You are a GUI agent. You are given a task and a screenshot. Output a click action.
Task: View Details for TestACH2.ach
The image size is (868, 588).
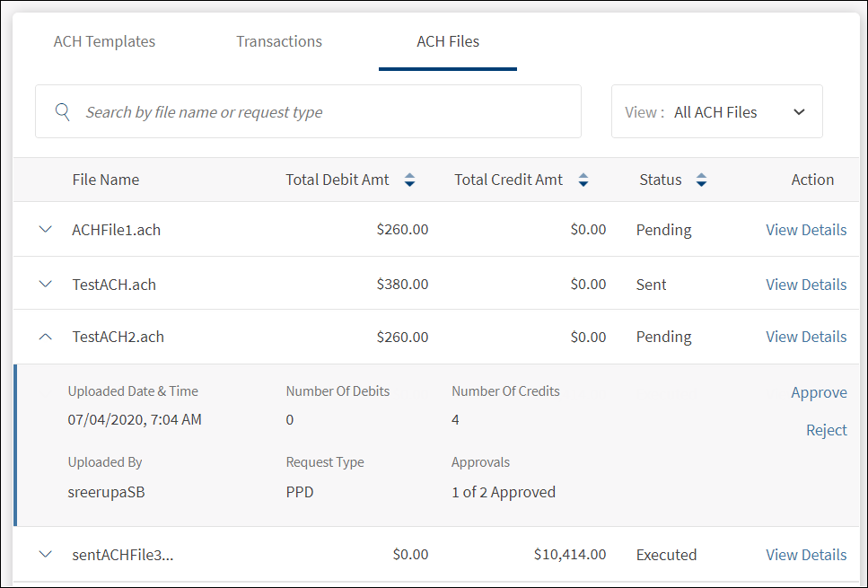(x=805, y=337)
